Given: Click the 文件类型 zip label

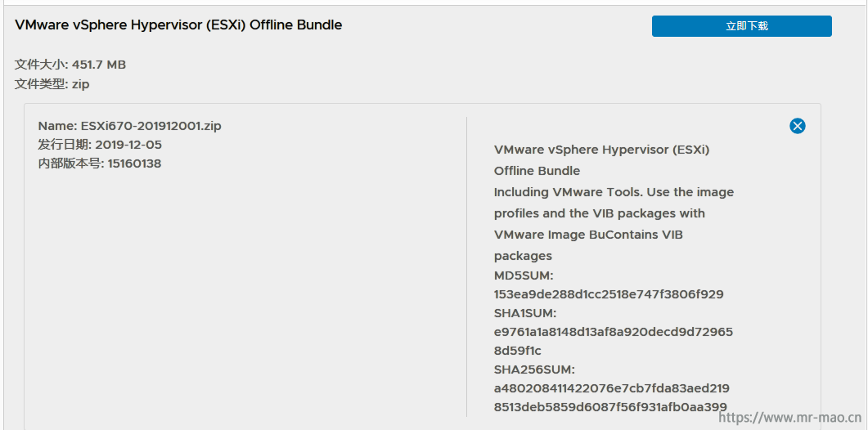Looking at the screenshot, I should (52, 85).
